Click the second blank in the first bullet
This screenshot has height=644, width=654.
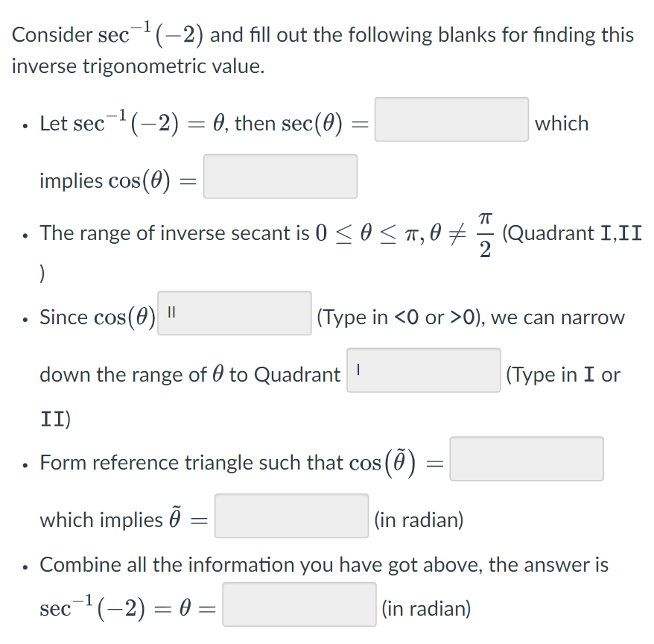(x=280, y=176)
